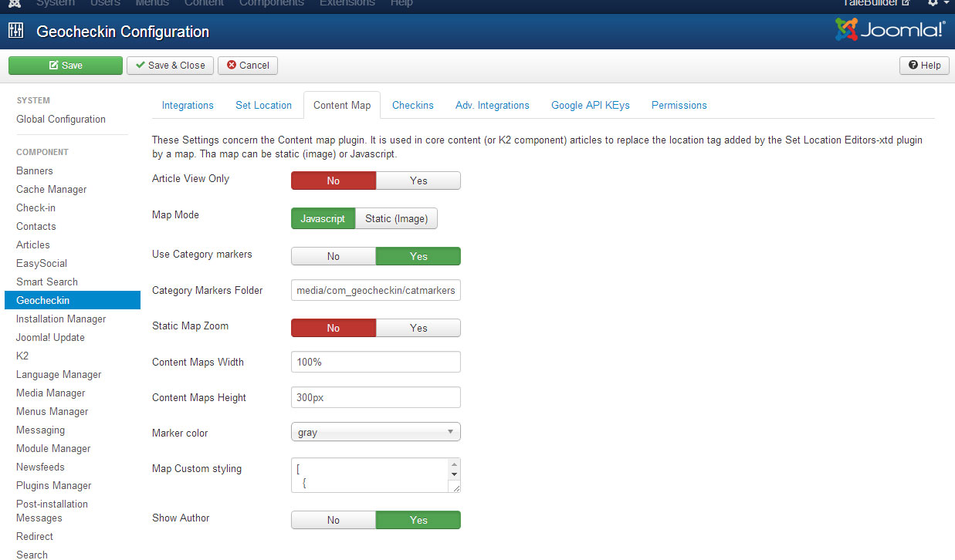The image size is (955, 560).
Task: Choose Static (Image) as the Map Mode
Action: click(396, 218)
